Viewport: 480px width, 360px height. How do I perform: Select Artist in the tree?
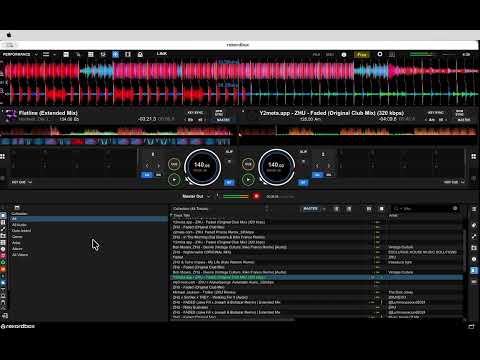click(x=16, y=243)
